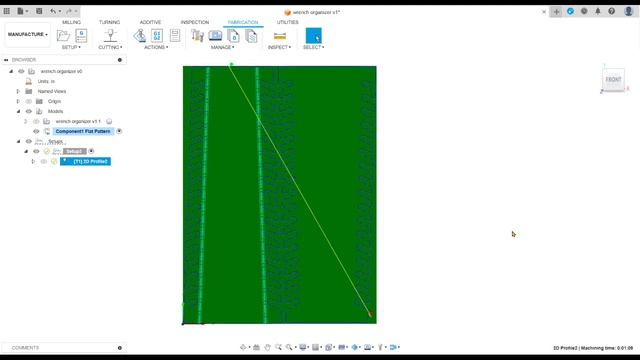Click the FRONT face of ViewCube
Image resolution: width=640 pixels, height=360 pixels.
pyautogui.click(x=613, y=80)
